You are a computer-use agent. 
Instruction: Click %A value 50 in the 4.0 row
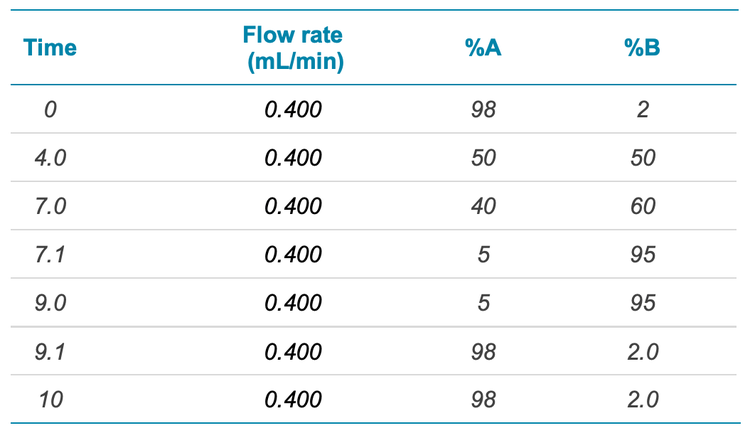pos(484,158)
